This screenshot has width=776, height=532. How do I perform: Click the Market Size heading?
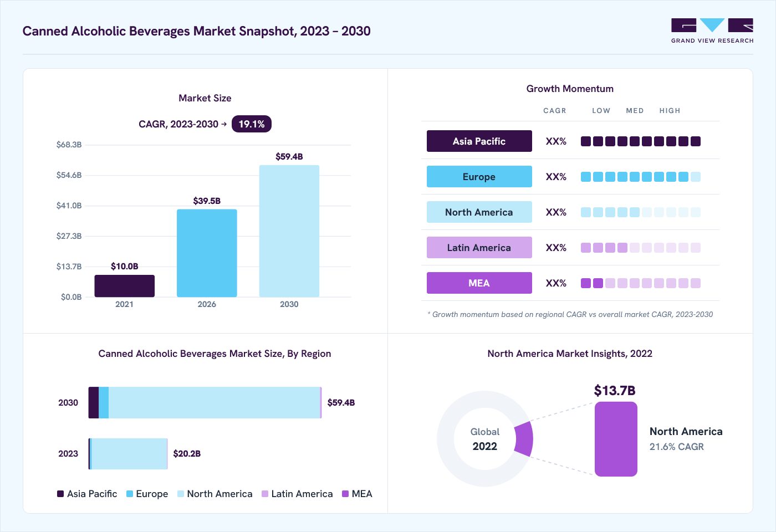(x=205, y=98)
